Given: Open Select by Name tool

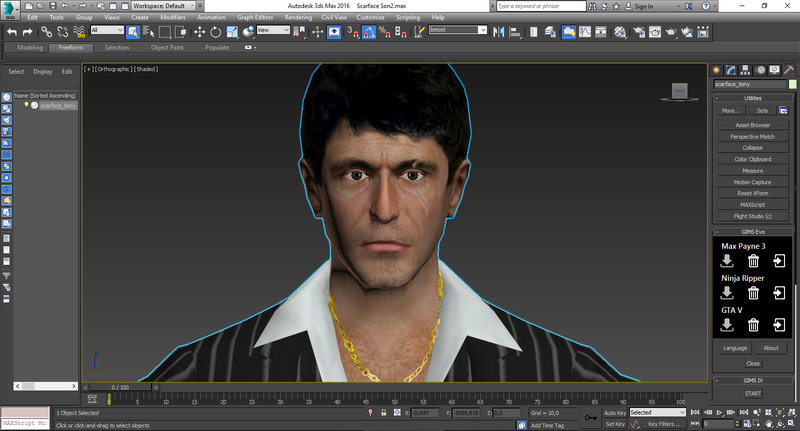Looking at the screenshot, I should click(148, 32).
